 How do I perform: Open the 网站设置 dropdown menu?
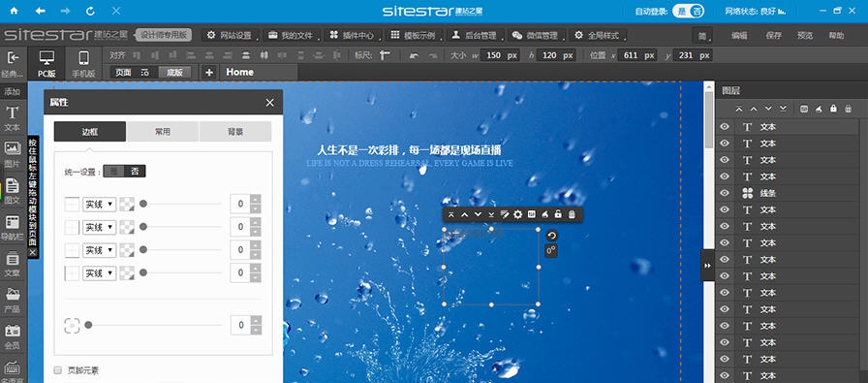(x=230, y=35)
